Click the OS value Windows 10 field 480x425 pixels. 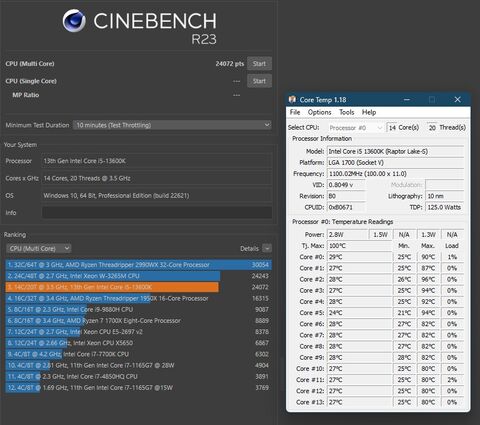[x=157, y=196]
